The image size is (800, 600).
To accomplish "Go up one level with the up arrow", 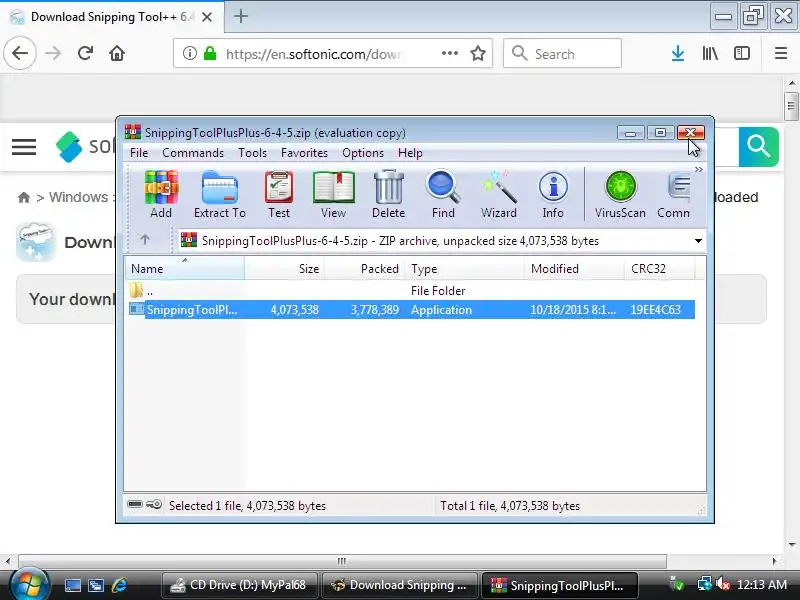I will [x=145, y=239].
